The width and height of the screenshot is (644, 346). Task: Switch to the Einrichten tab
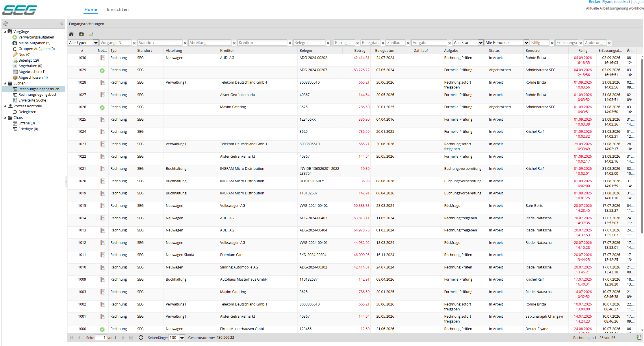tap(118, 10)
